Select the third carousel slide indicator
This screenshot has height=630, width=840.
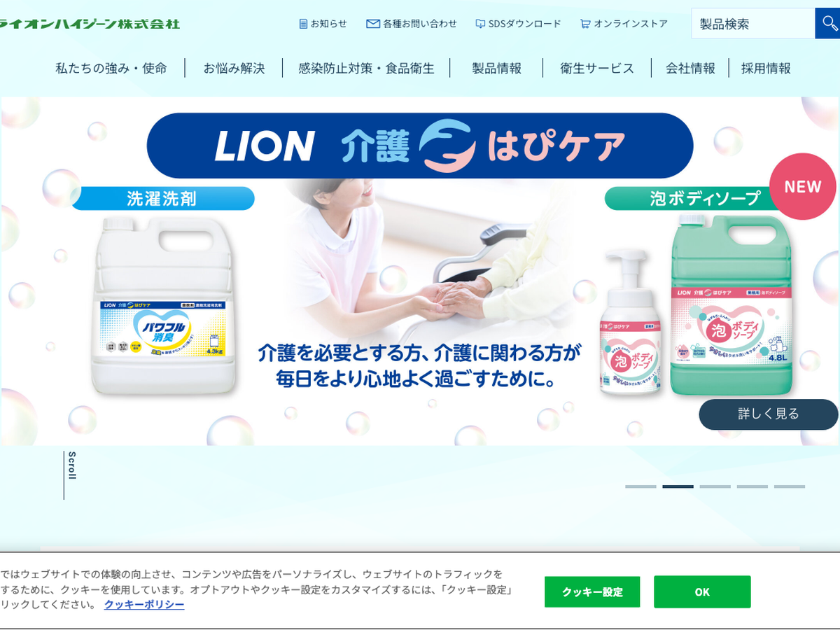(x=715, y=486)
